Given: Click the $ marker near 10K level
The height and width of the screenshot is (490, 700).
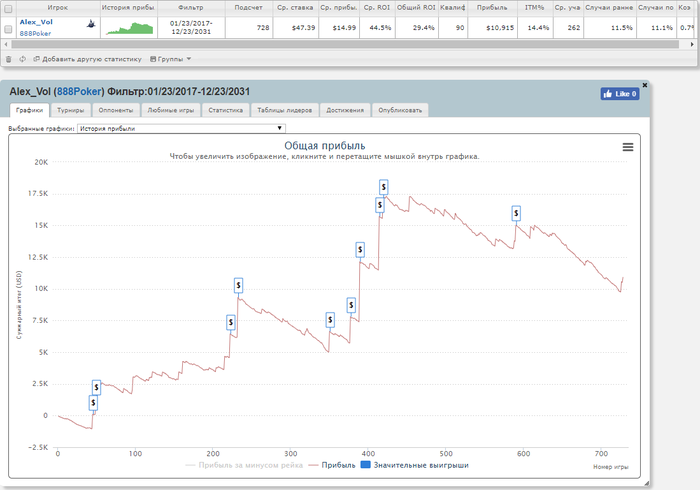Looking at the screenshot, I should tap(238, 285).
